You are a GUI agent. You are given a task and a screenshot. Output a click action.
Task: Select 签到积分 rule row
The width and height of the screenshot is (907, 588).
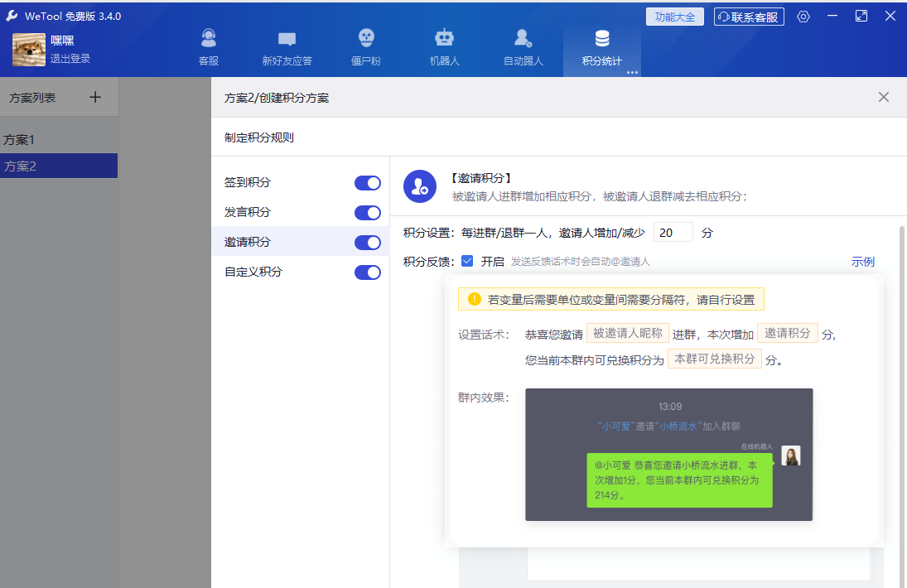[x=300, y=182]
